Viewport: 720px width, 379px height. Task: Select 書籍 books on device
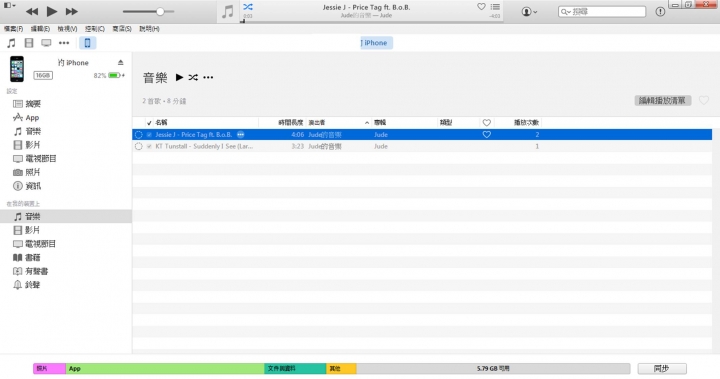click(x=27, y=258)
